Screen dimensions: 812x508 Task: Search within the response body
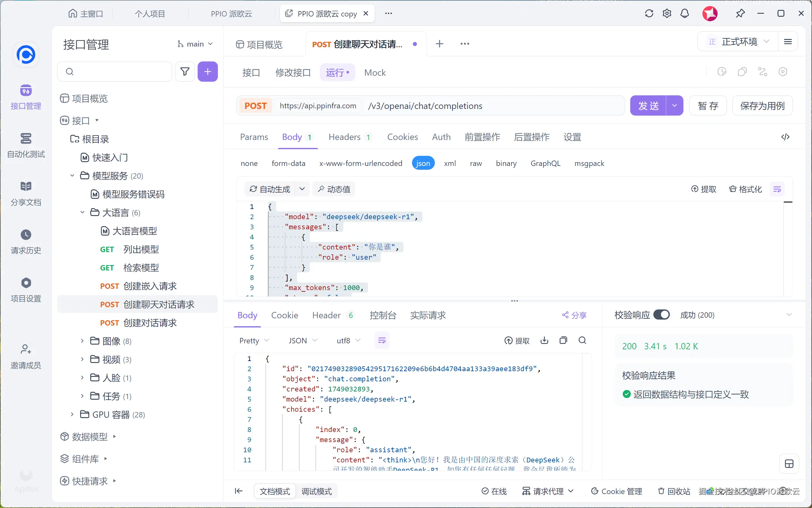582,340
